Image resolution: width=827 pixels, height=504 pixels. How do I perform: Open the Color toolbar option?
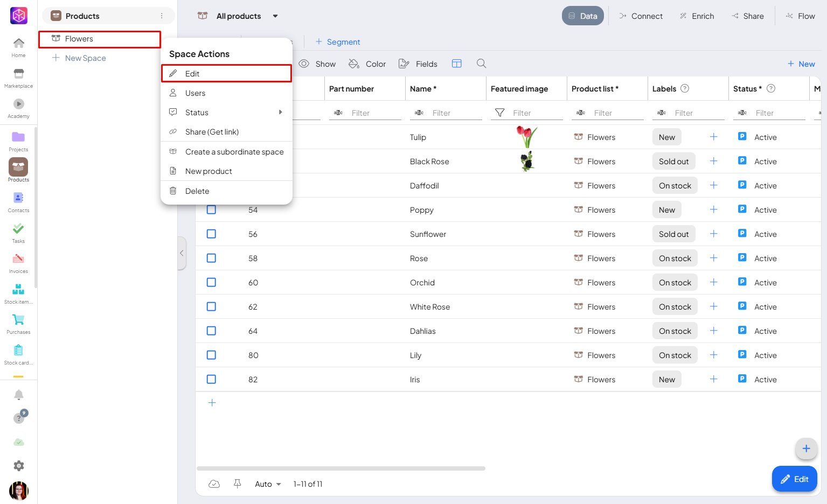click(367, 64)
